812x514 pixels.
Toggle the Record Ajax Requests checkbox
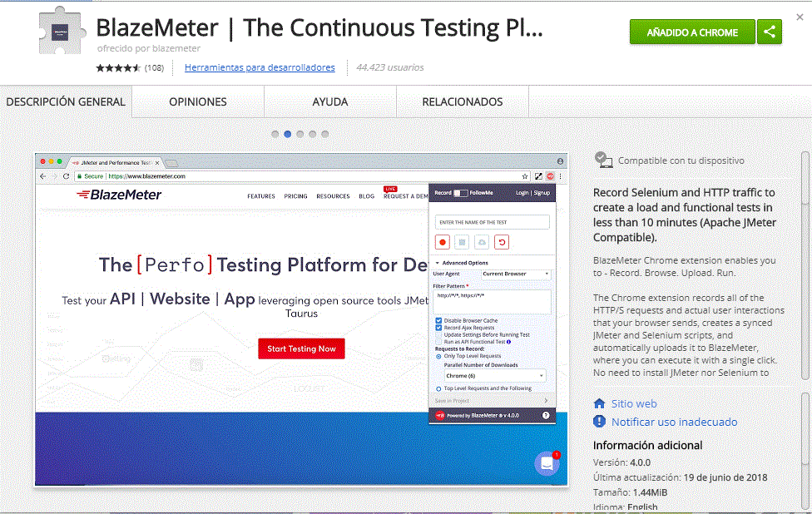point(438,328)
